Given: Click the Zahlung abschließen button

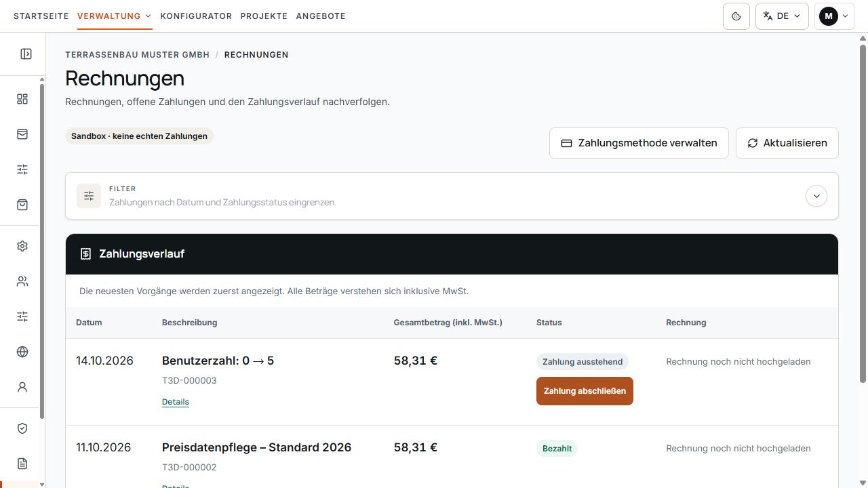Looking at the screenshot, I should [x=585, y=391].
